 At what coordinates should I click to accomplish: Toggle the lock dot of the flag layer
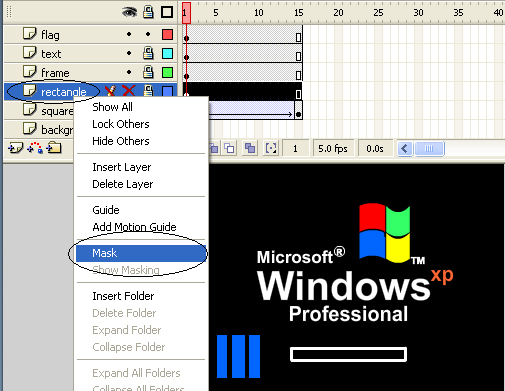[x=148, y=34]
